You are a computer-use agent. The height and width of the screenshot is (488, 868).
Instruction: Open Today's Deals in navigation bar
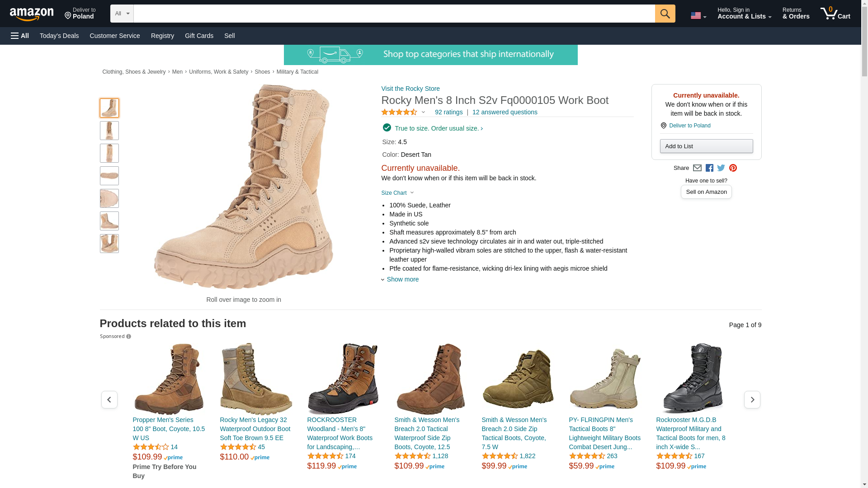pos(59,36)
